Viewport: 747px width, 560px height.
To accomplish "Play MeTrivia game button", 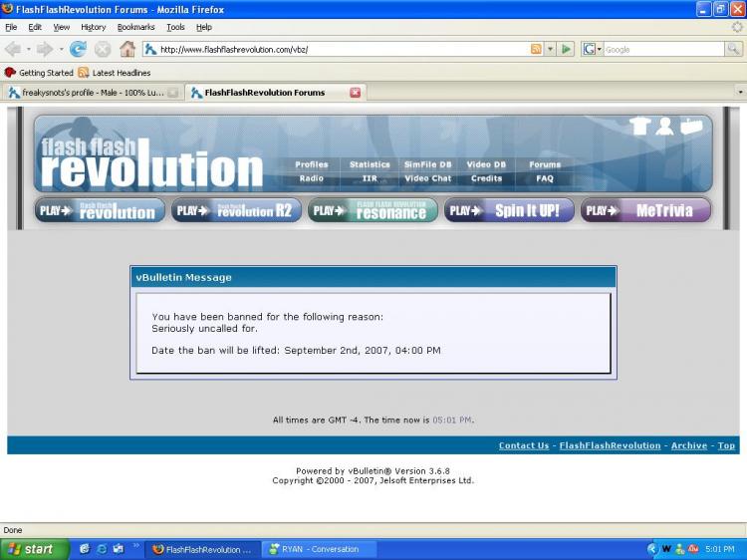I will point(645,210).
